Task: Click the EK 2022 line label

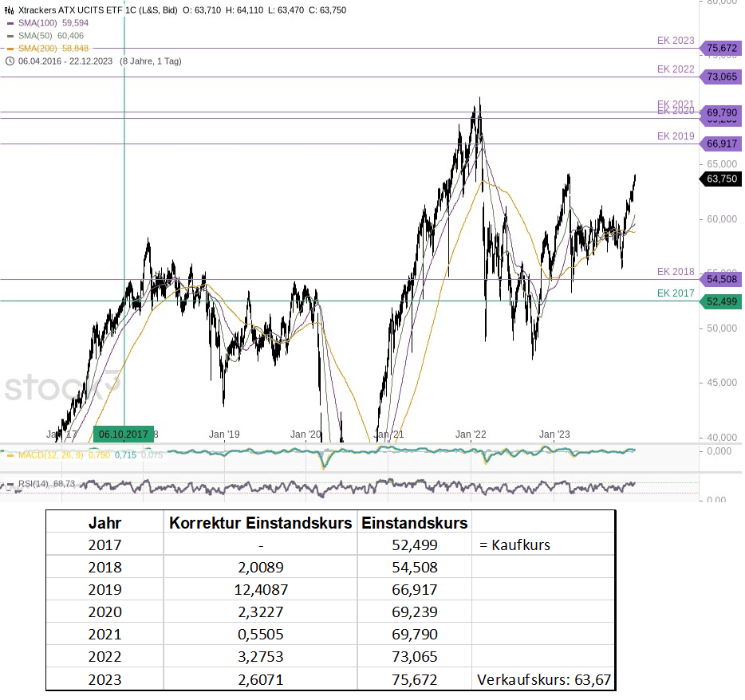Action: [676, 69]
